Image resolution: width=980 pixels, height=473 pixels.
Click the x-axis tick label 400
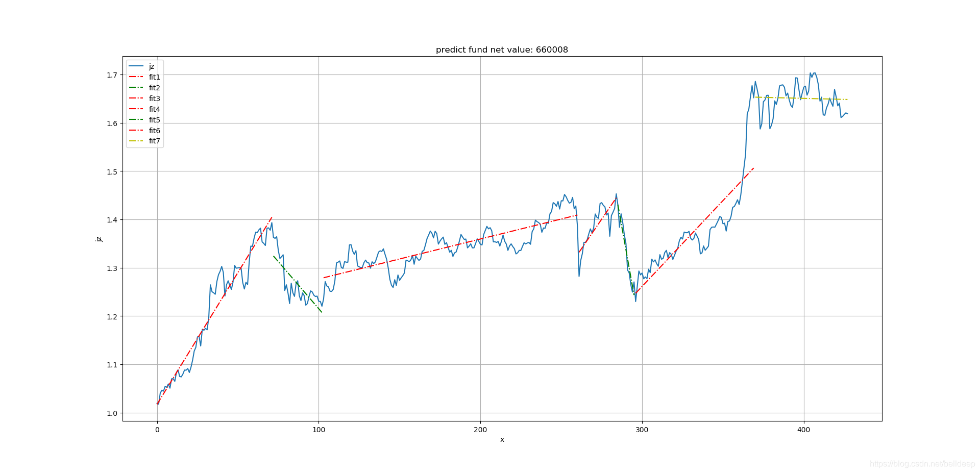803,430
